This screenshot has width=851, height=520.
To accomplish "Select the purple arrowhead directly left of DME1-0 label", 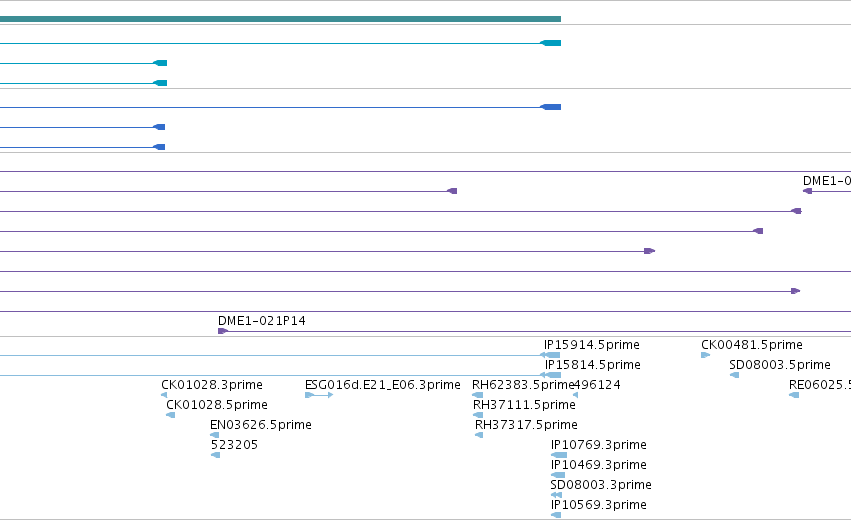I will click(807, 191).
